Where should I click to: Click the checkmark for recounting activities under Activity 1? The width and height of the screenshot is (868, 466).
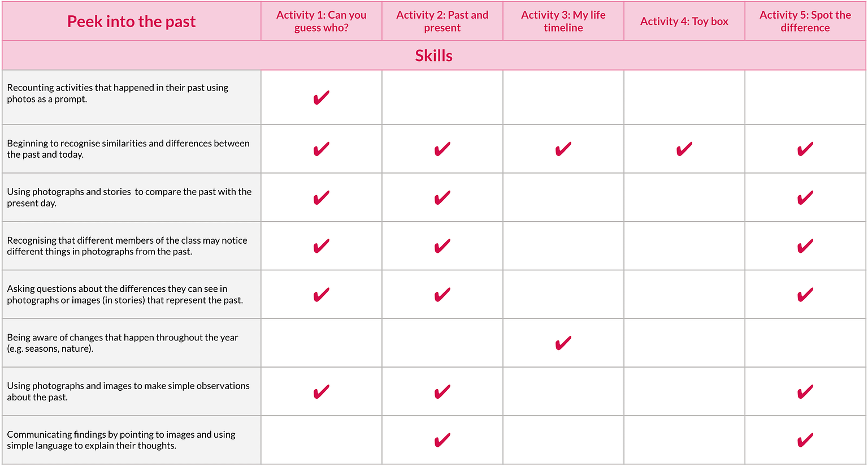321,98
